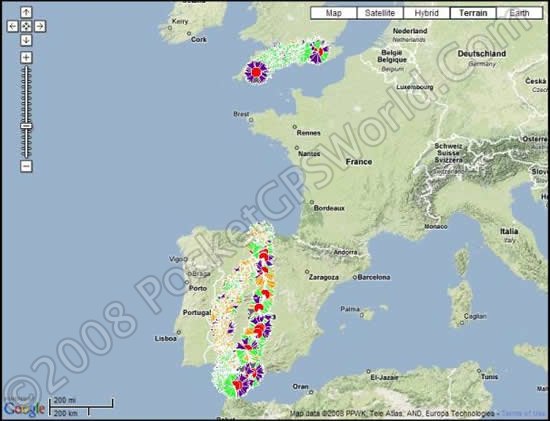This screenshot has height=421, width=550.
Task: Click the Kerry city marker
Action: click(x=170, y=27)
